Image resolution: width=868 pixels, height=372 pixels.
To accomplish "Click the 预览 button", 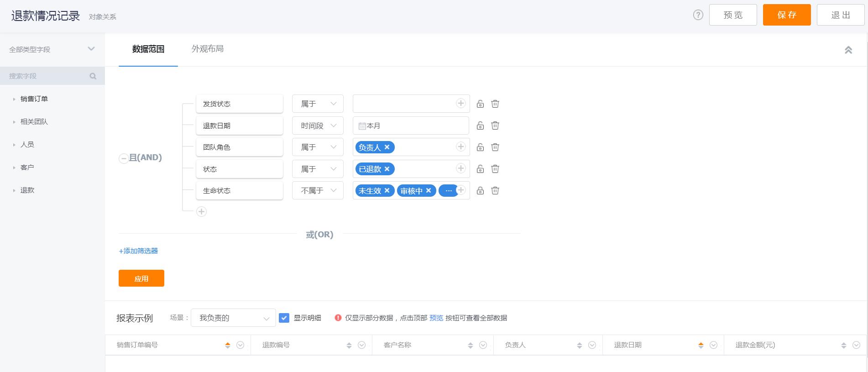I will click(733, 15).
